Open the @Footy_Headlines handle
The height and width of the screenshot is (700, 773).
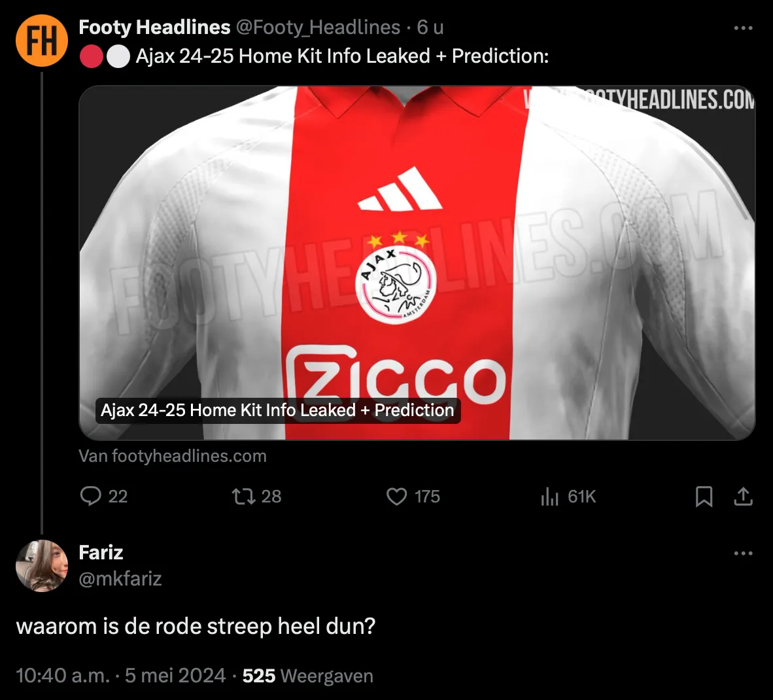(318, 27)
